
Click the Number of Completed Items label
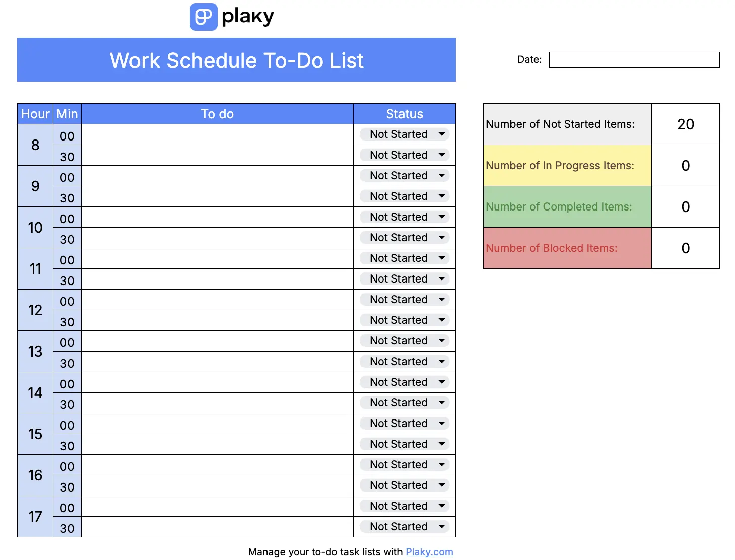click(559, 206)
